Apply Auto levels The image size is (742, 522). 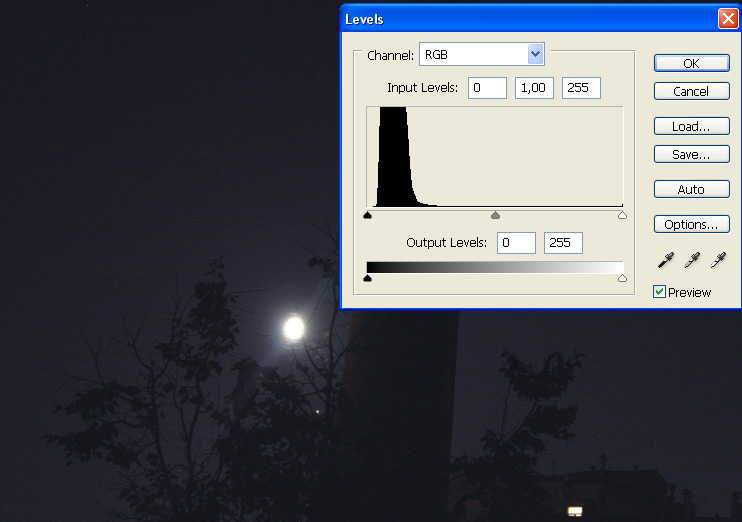point(691,189)
